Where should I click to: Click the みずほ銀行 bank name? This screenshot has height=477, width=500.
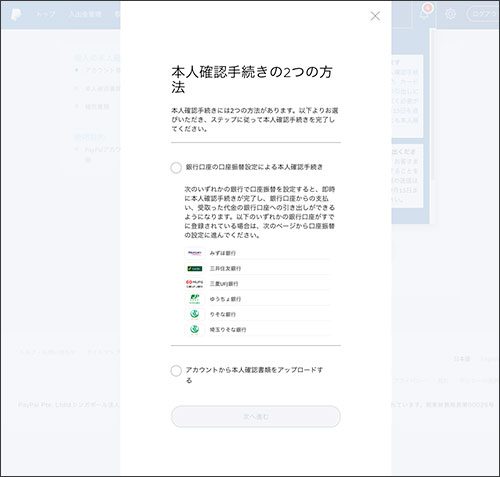pyautogui.click(x=223, y=253)
